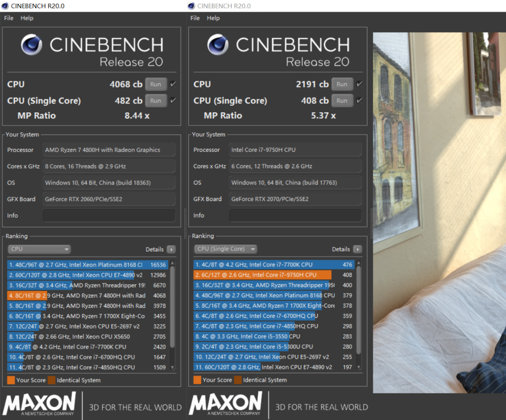Image resolution: width=506 pixels, height=420 pixels.
Task: Select Ryzen 7 4800H row scoring 3978
Action: pos(88,306)
